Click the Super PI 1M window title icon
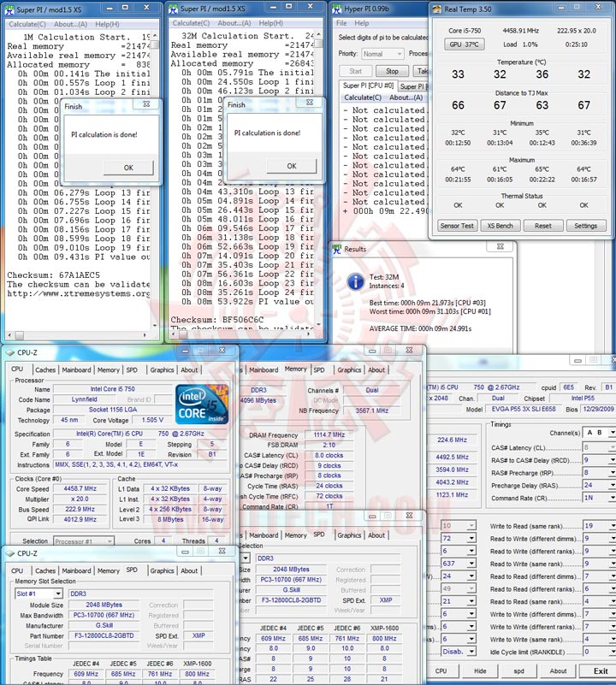 9,9
